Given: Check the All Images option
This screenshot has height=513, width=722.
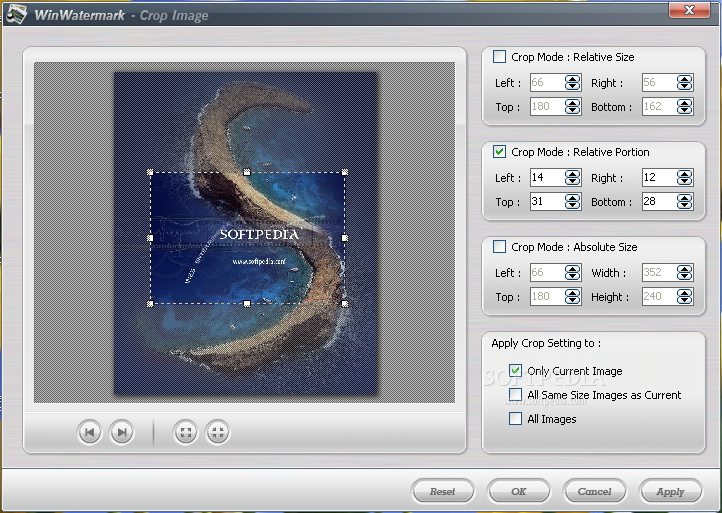Looking at the screenshot, I should [516, 419].
